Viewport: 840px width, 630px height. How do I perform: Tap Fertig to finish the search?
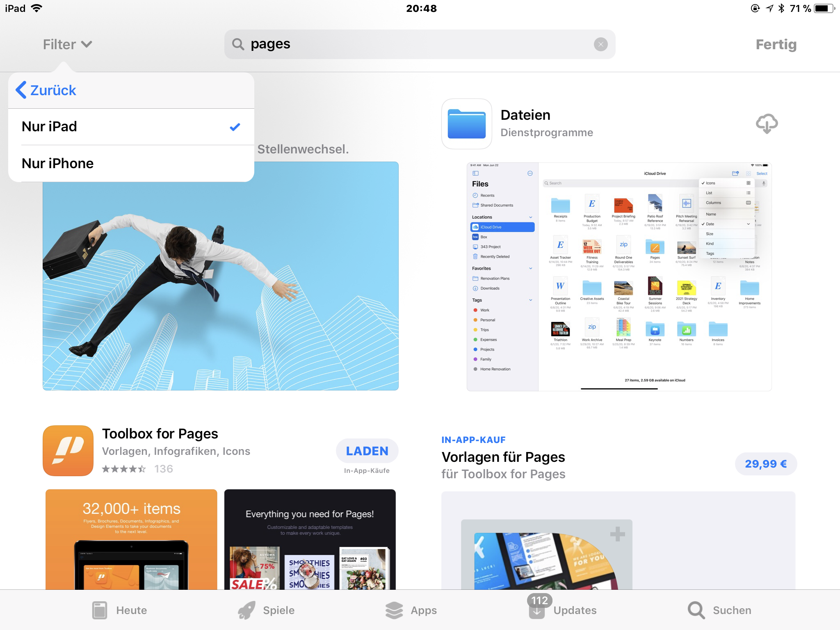(776, 44)
